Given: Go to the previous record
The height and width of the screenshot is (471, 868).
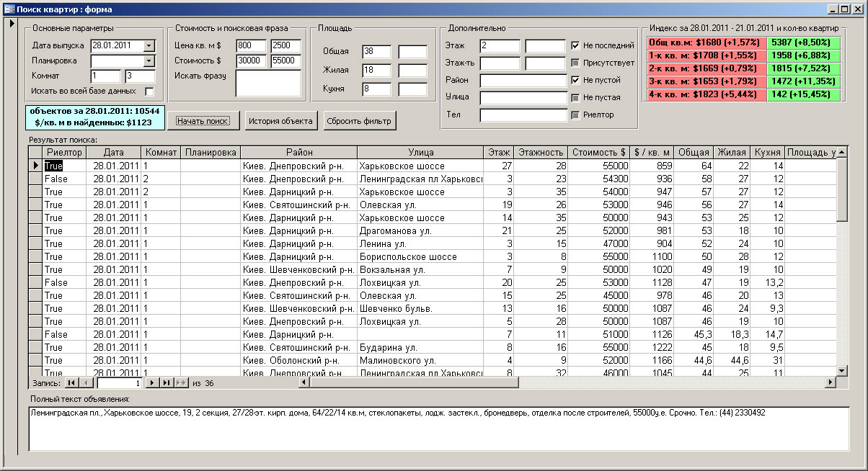Looking at the screenshot, I should click(x=86, y=383).
